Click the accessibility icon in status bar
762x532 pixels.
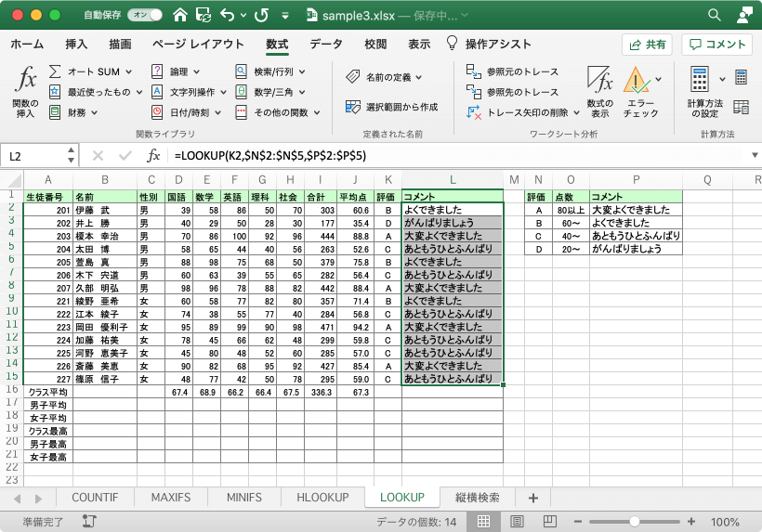[x=89, y=521]
